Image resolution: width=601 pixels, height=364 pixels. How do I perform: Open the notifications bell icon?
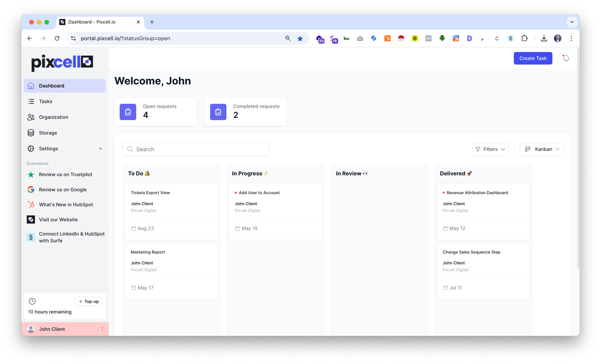coord(566,58)
